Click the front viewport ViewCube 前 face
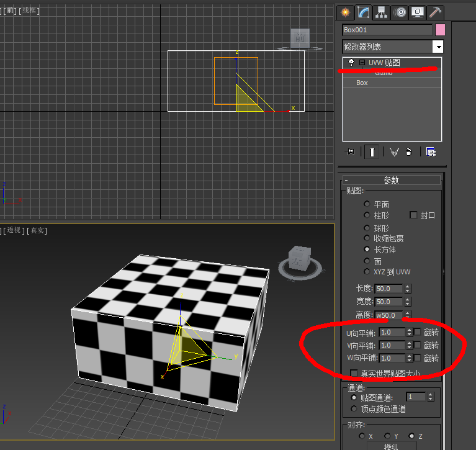The image size is (476, 450). pos(300,38)
